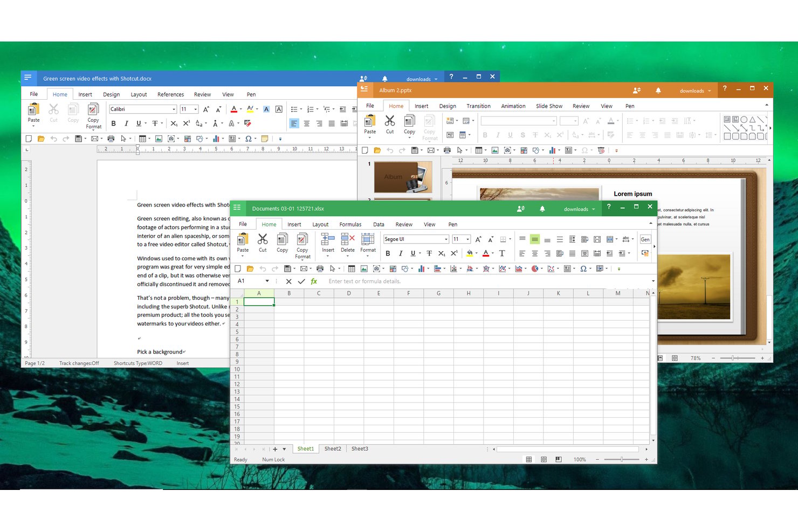Image resolution: width=798 pixels, height=532 pixels.
Task: Click the insert picture icon in the Word document toolbar
Action: (159, 139)
